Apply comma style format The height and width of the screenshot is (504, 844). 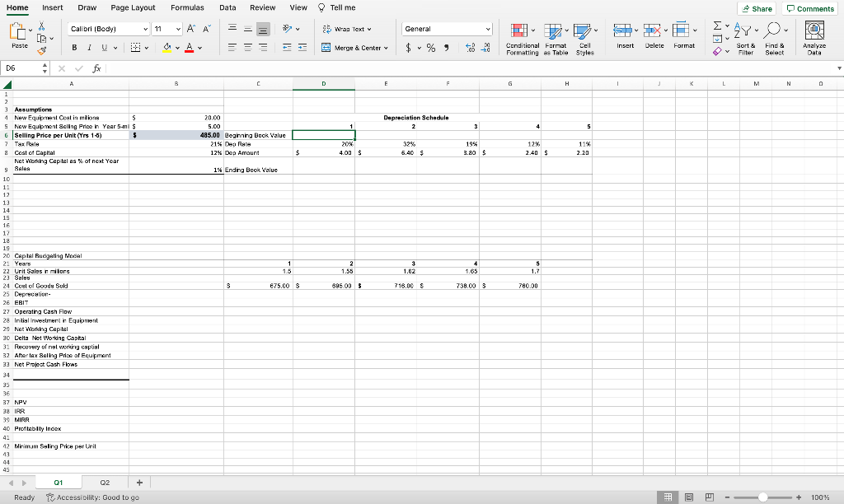[446, 47]
